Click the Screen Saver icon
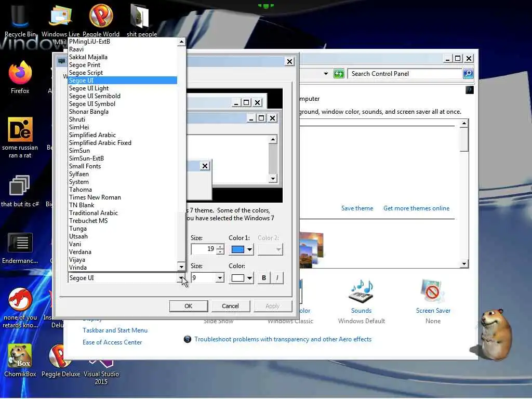This screenshot has width=532, height=399. click(433, 292)
